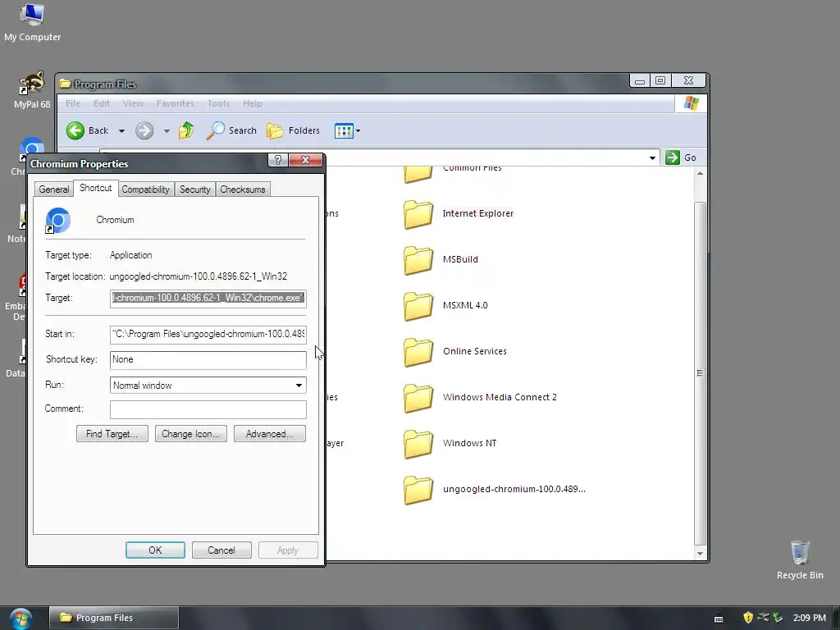The image size is (840, 630).
Task: Expand Back history dropdown arrow
Action: click(x=121, y=130)
